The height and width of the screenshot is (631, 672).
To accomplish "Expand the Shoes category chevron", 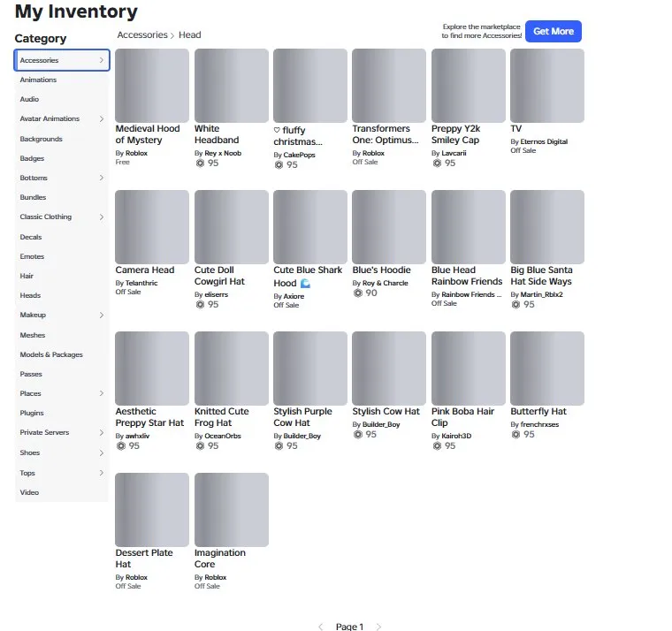I will (102, 452).
